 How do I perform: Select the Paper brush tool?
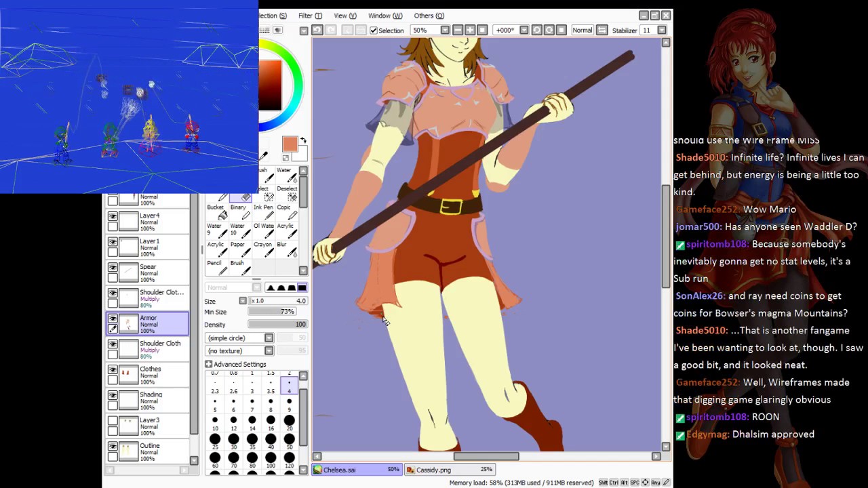(239, 249)
